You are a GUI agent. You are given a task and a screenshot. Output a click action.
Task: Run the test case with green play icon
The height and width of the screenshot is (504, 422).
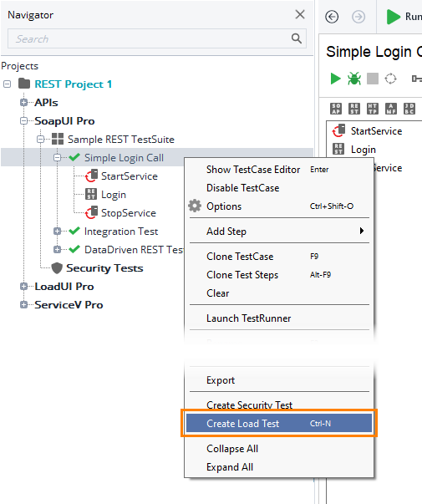click(335, 79)
